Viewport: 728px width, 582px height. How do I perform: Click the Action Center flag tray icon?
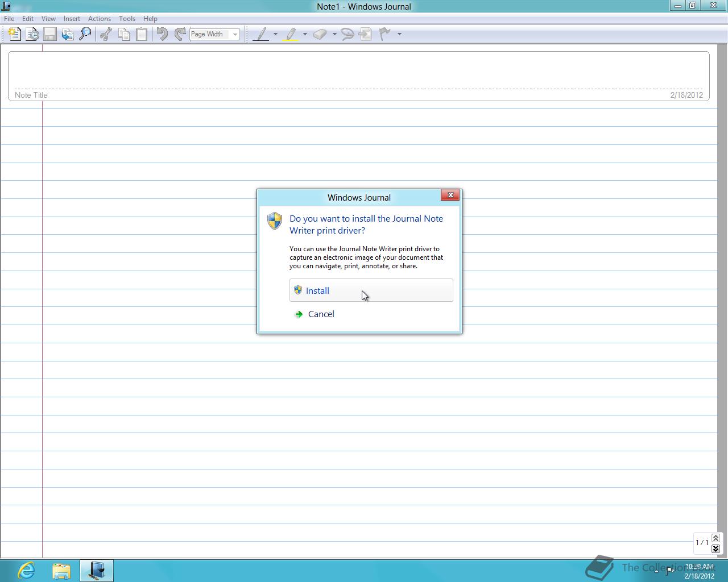tap(670, 571)
